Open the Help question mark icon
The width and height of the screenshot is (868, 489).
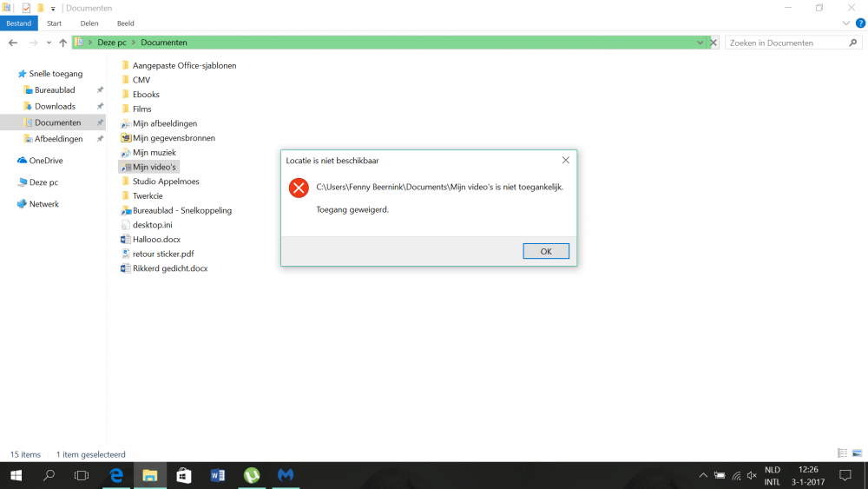[x=860, y=23]
